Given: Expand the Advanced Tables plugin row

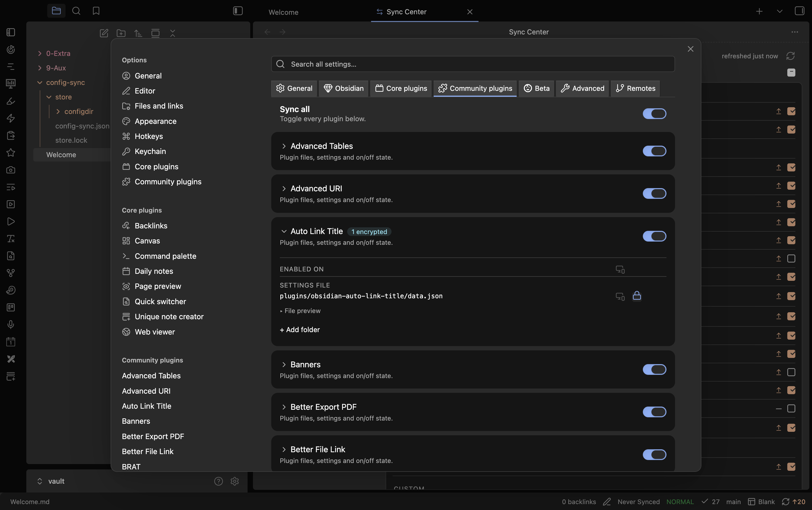Looking at the screenshot, I should point(284,146).
